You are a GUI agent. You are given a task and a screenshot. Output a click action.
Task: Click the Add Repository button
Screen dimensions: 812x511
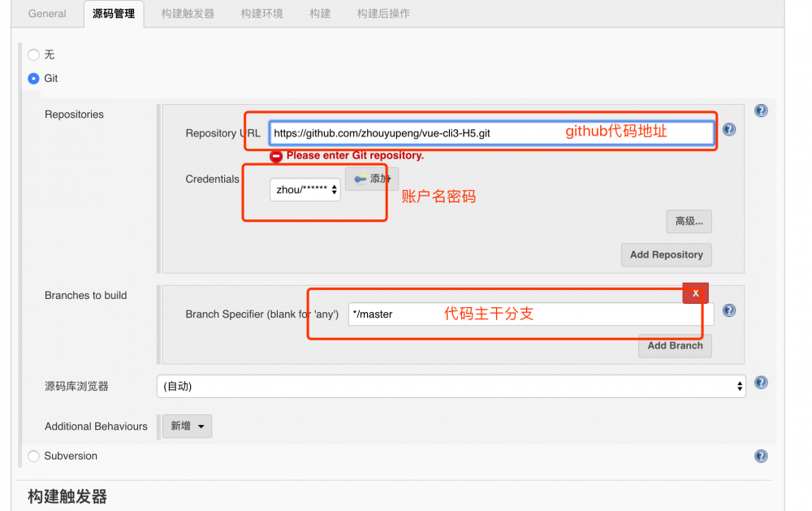click(x=666, y=254)
